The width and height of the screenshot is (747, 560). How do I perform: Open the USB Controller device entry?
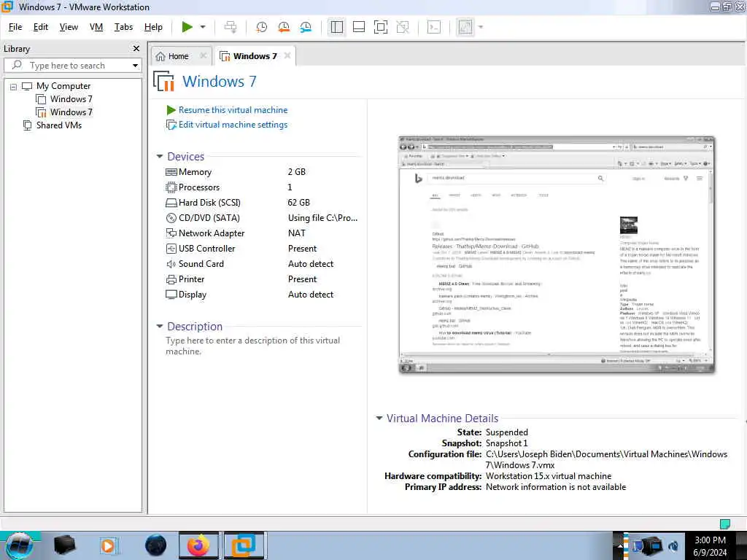click(x=206, y=249)
